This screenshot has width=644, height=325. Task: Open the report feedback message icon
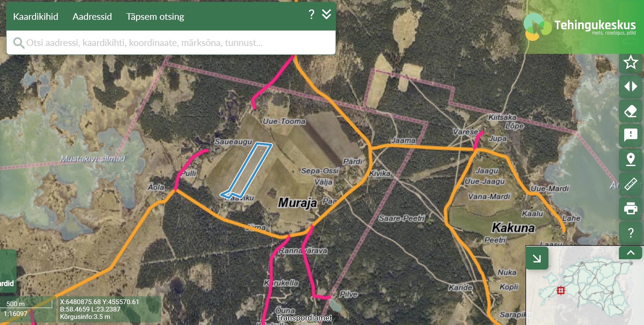(631, 135)
